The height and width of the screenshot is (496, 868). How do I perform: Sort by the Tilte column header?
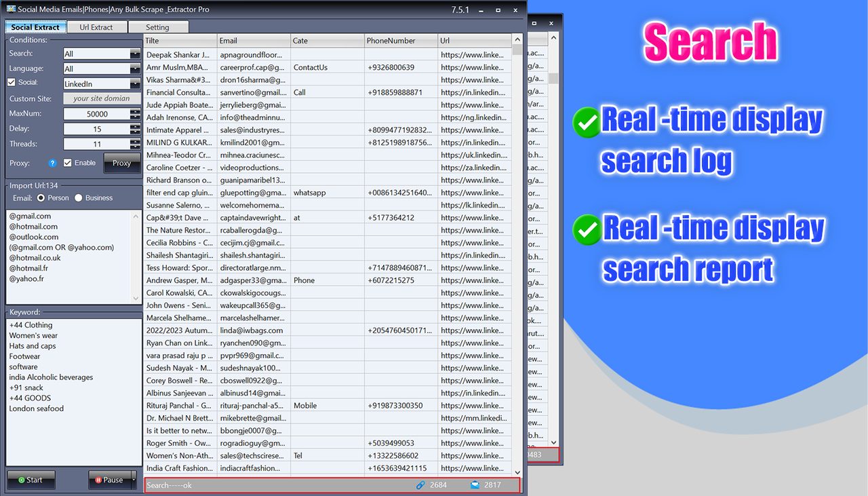point(180,41)
